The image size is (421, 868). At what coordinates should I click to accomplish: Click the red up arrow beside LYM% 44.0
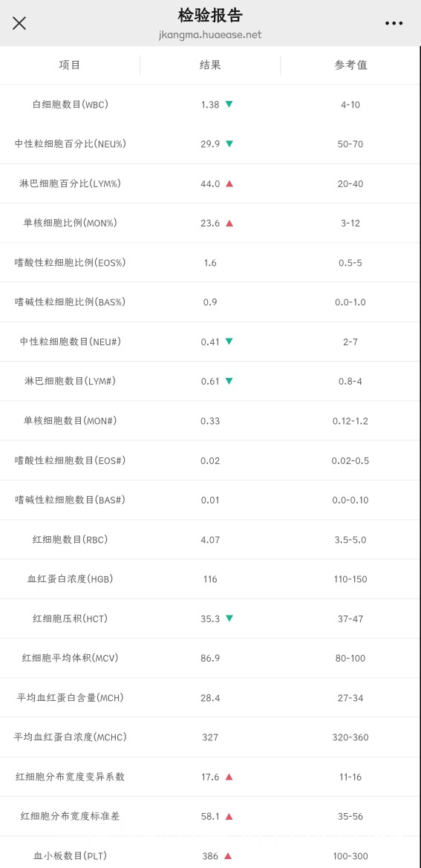pos(229,183)
